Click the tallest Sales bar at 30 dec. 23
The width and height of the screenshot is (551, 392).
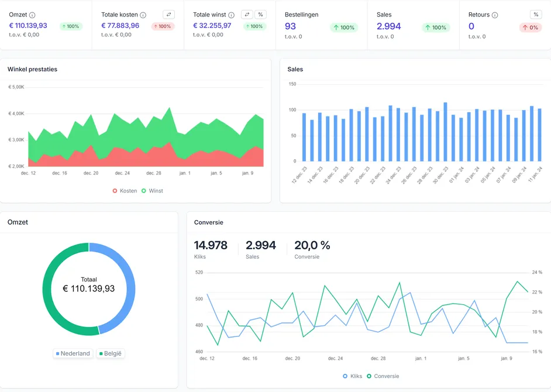coord(445,132)
